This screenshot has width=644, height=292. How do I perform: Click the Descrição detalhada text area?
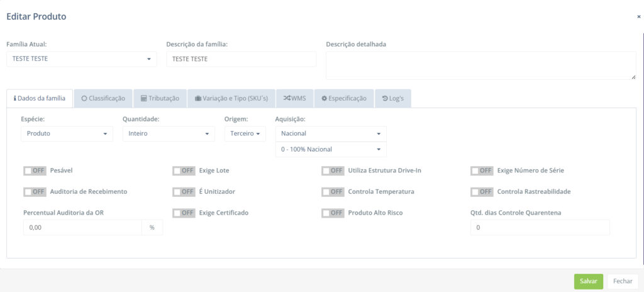480,65
